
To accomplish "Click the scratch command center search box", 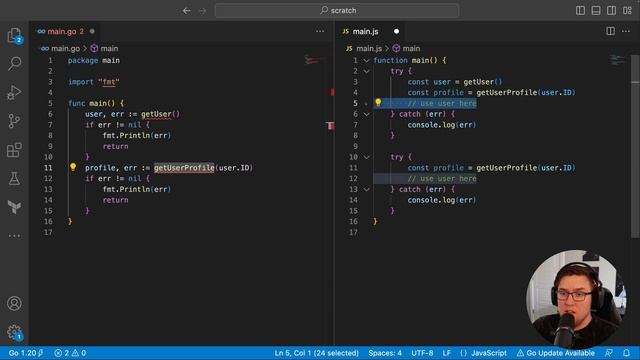I will [337, 11].
